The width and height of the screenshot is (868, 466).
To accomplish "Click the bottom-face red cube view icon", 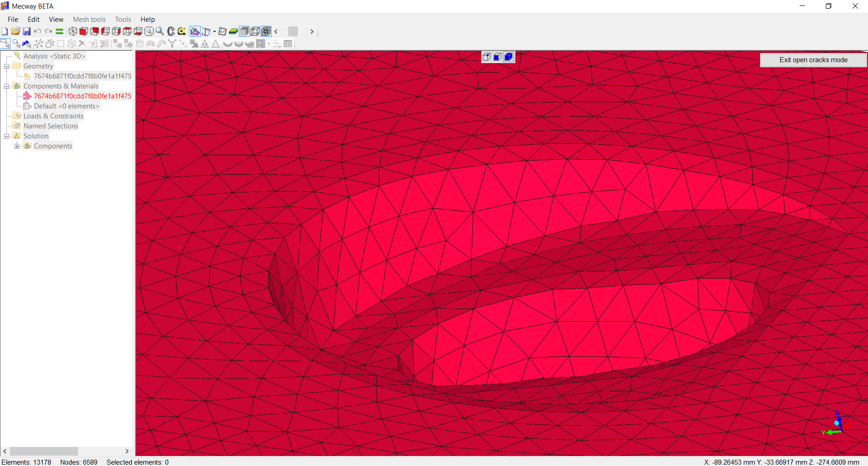I will (138, 31).
